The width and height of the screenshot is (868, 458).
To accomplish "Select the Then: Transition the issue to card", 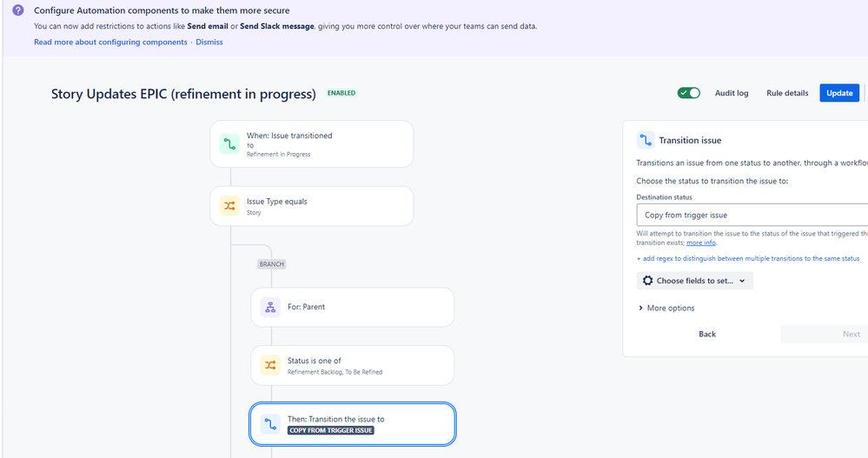I will click(x=353, y=424).
